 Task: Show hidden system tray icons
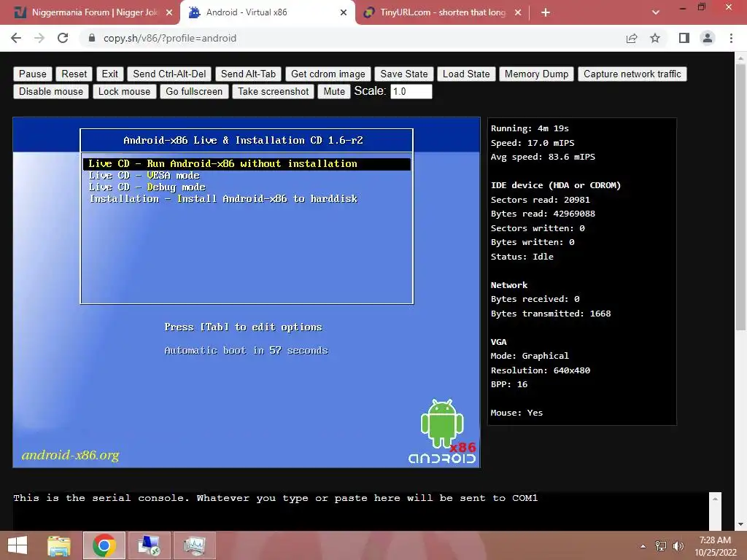(x=643, y=546)
